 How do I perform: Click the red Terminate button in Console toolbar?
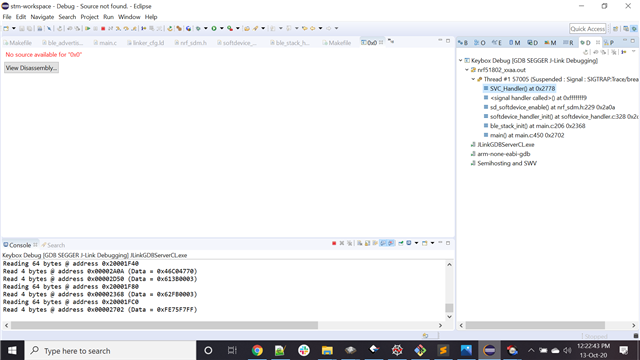click(x=334, y=243)
